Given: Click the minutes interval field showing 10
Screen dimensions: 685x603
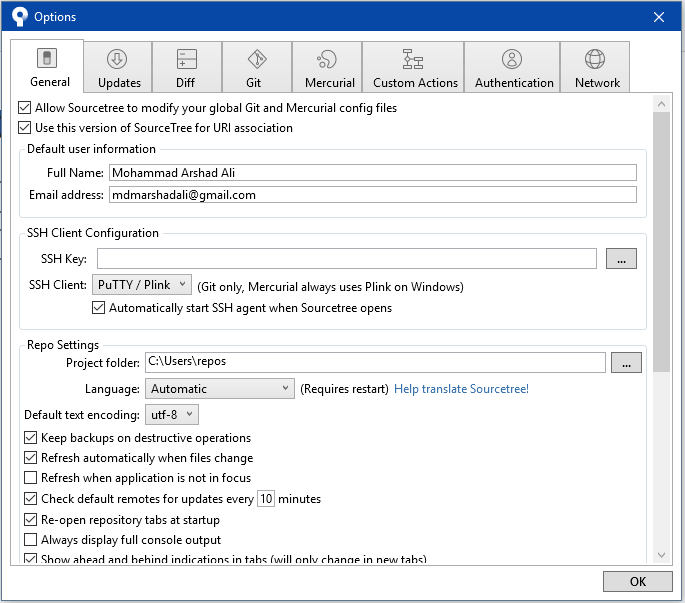Looking at the screenshot, I should point(266,499).
